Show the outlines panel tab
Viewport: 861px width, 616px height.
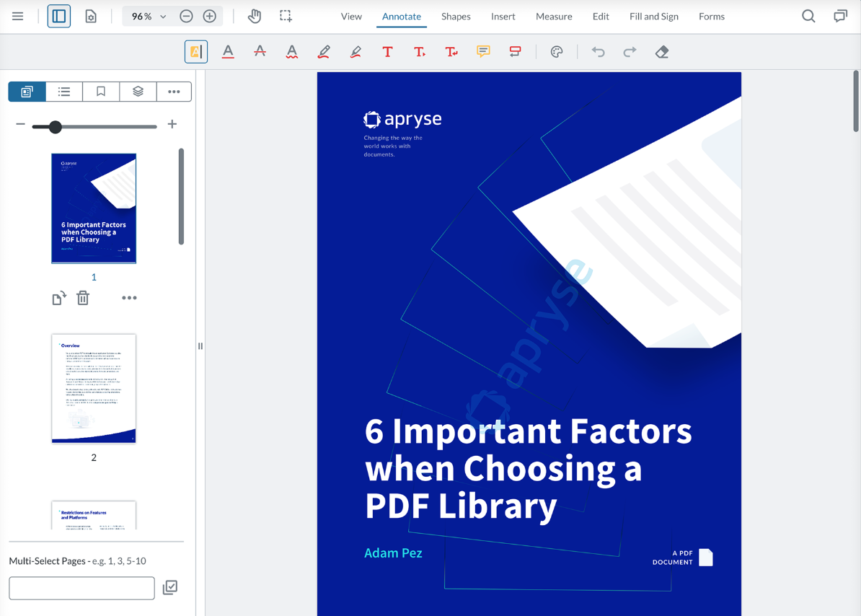point(64,92)
